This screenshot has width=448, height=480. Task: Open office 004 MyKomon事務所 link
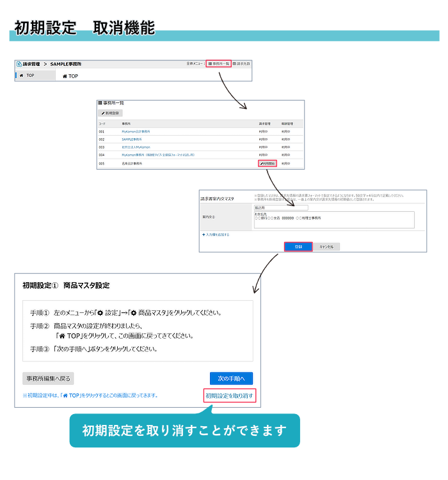(x=157, y=155)
